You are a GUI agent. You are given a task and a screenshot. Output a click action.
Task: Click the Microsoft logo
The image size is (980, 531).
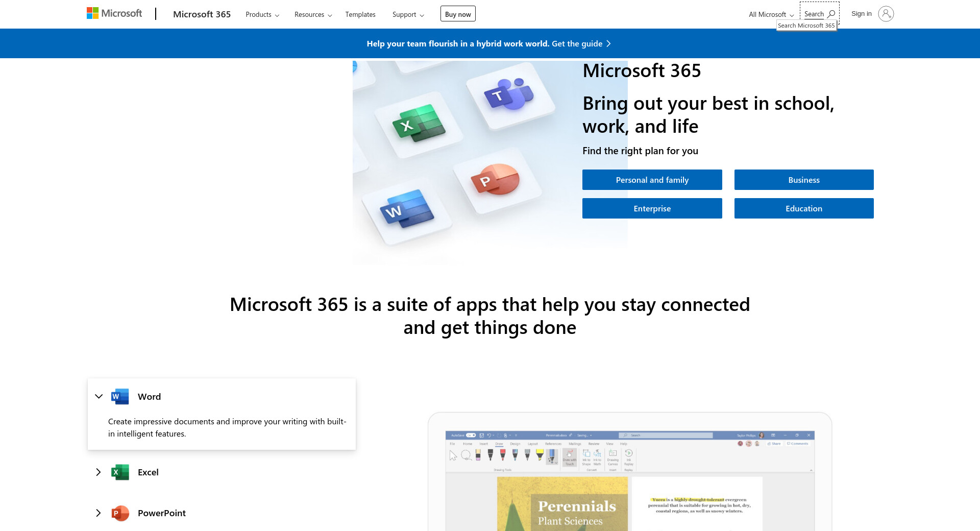(114, 13)
